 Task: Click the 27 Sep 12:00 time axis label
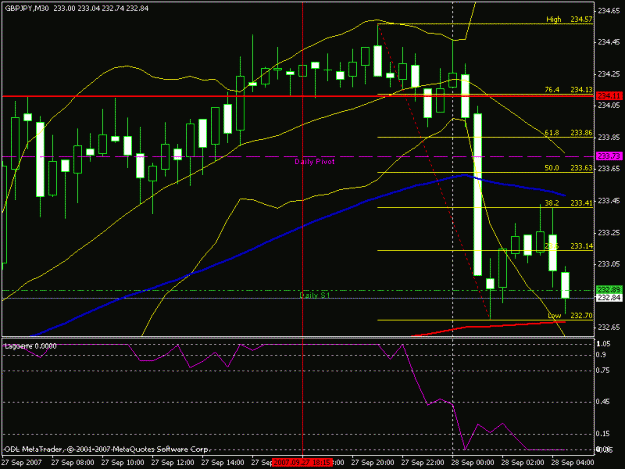pyautogui.click(x=173, y=463)
